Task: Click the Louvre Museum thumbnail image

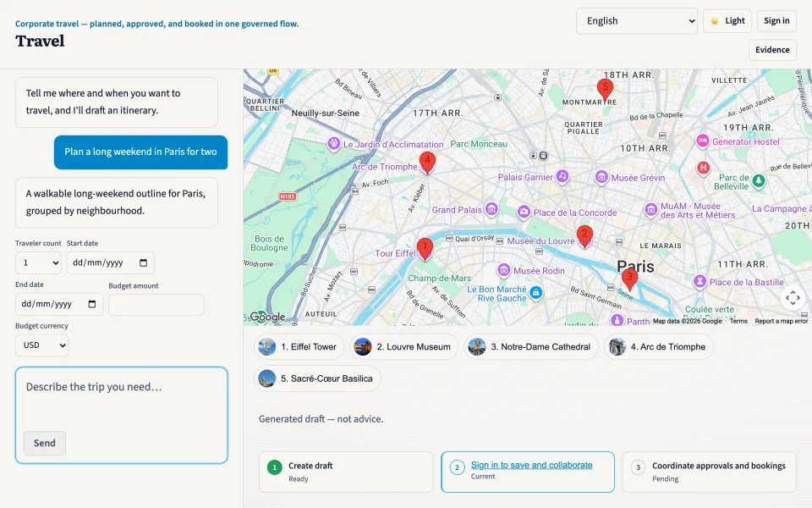Action: pos(363,347)
